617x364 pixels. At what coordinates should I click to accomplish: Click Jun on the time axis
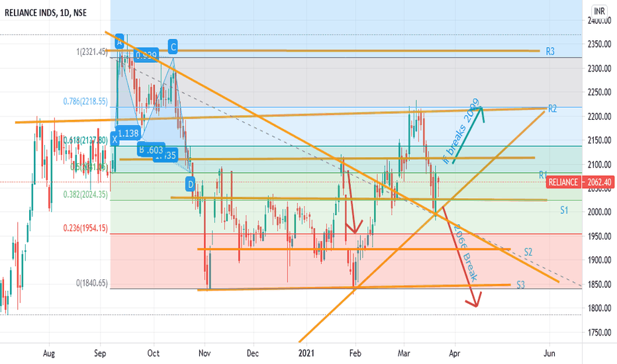549,353
